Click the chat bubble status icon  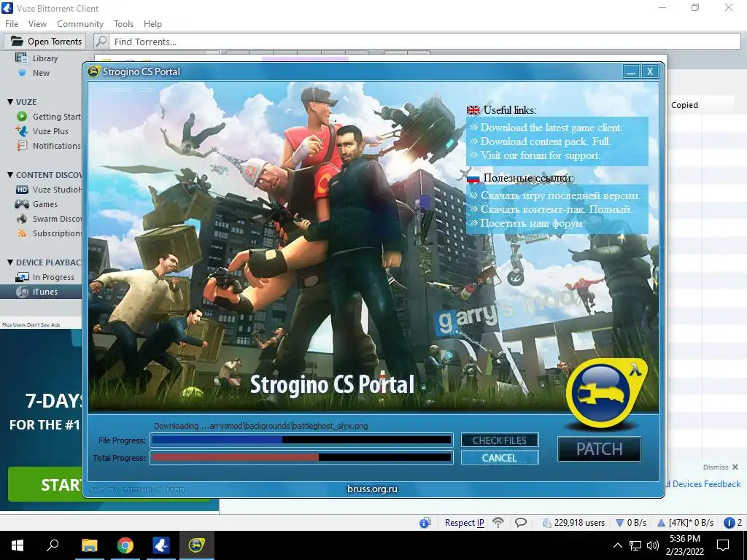[521, 523]
